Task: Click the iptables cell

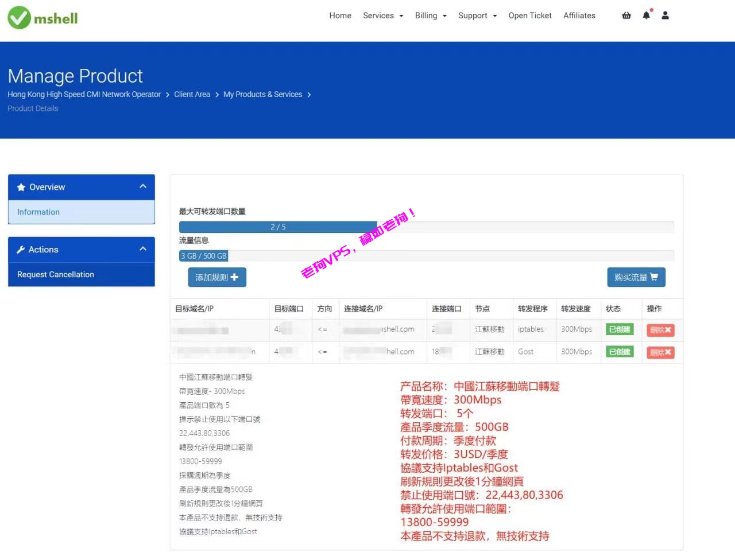Action: coord(531,329)
